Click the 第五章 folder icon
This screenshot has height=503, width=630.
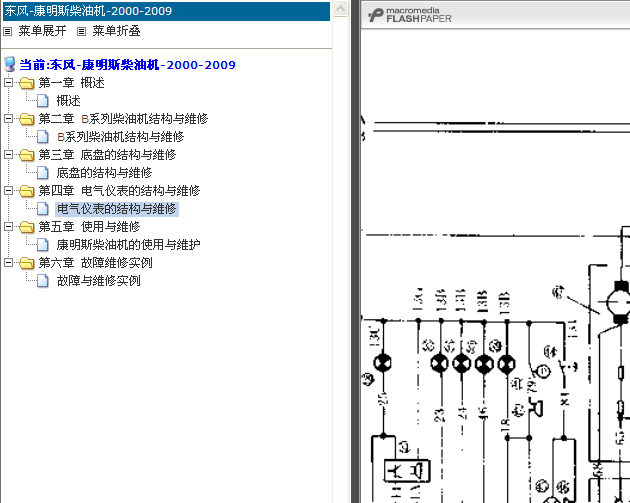[x=27, y=227]
